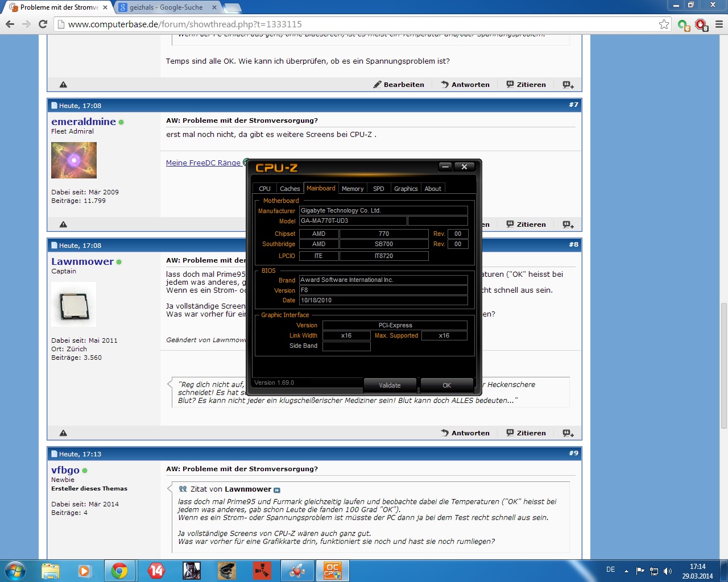Viewport: 728px width, 582px height.
Task: Click the BIOS date '10/18/2010'
Action: pos(383,300)
